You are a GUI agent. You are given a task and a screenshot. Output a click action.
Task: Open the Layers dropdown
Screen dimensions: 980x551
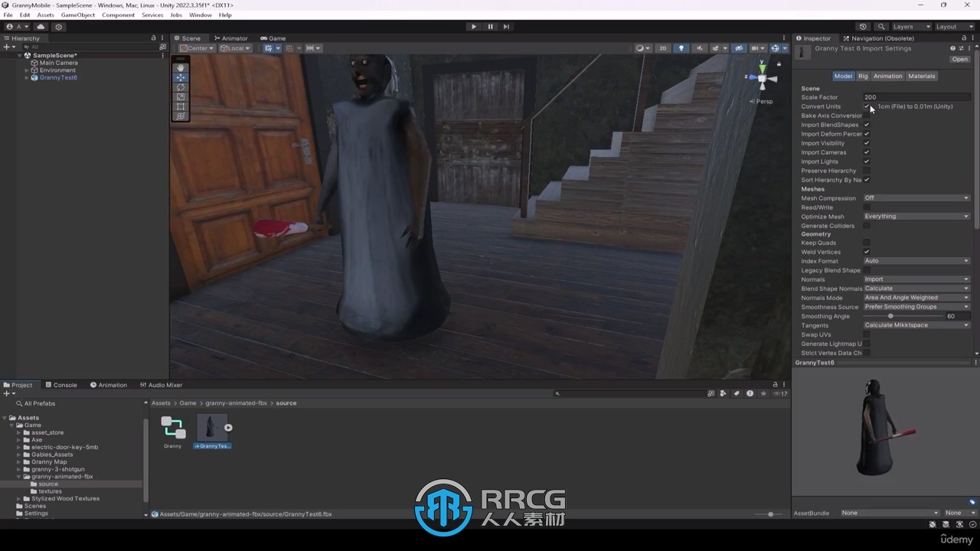pos(911,27)
